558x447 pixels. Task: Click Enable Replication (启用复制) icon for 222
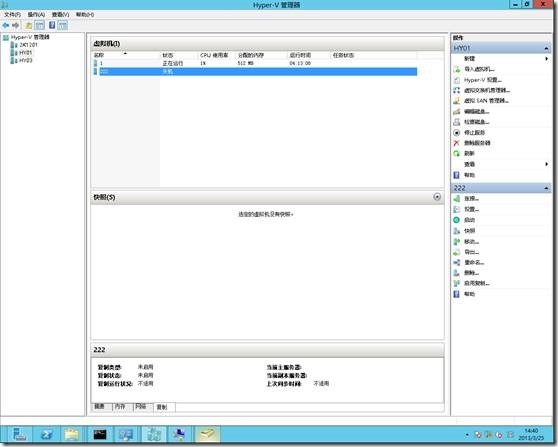coord(457,283)
